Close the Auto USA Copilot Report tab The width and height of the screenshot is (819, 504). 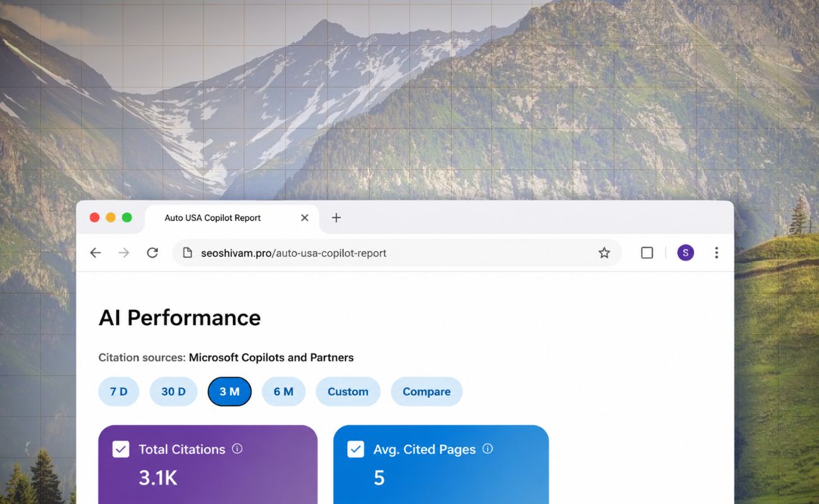[x=305, y=218]
